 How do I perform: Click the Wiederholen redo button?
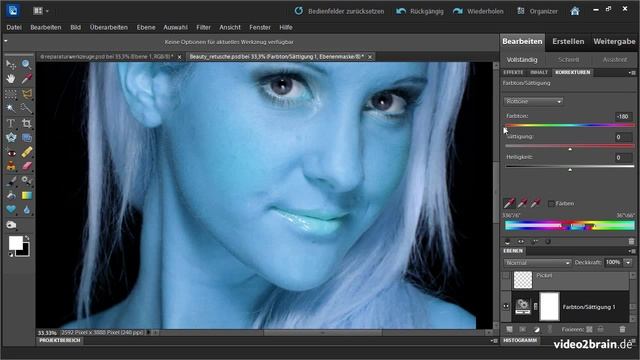point(478,11)
